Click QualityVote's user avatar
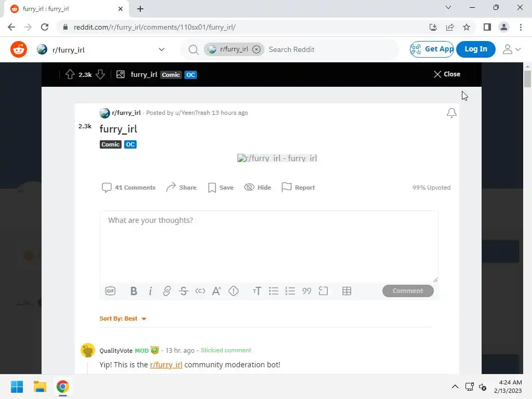This screenshot has width=532, height=399. point(87,350)
